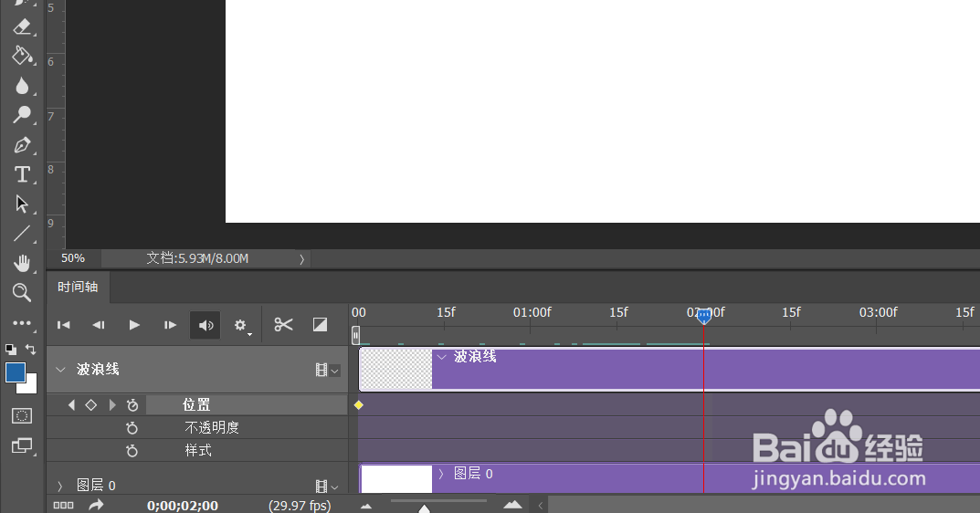Click the current time 0;00;02;00
The height and width of the screenshot is (513, 980).
[183, 506]
